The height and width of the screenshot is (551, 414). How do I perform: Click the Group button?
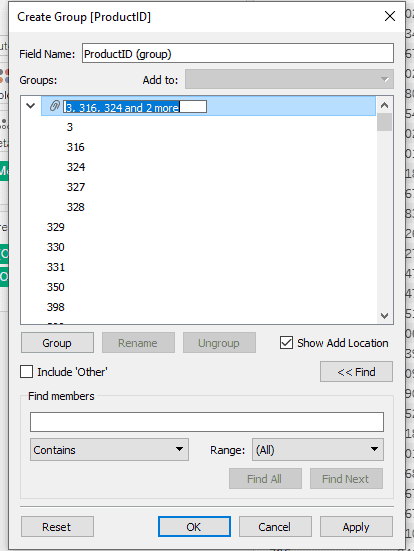coord(57,343)
